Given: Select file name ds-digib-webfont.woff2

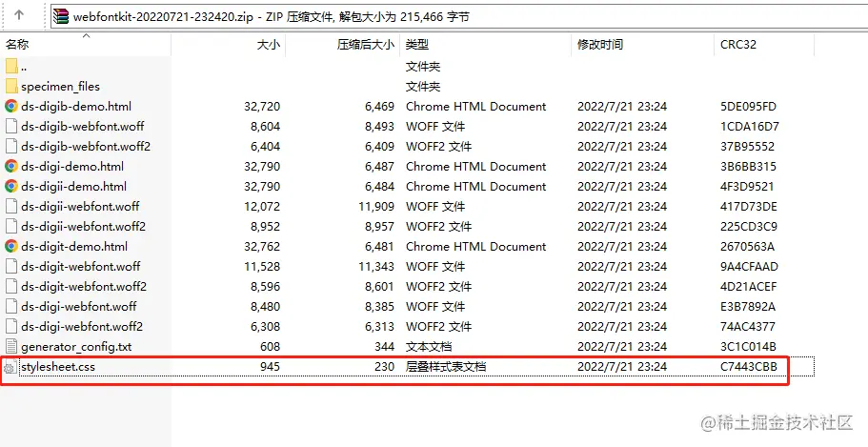Looking at the screenshot, I should [86, 146].
